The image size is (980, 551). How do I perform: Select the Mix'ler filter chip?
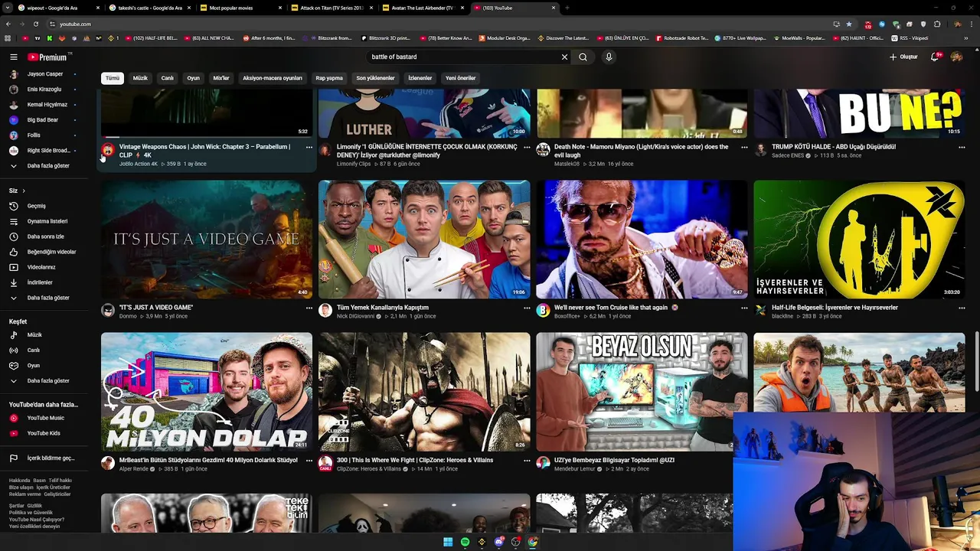coord(221,78)
